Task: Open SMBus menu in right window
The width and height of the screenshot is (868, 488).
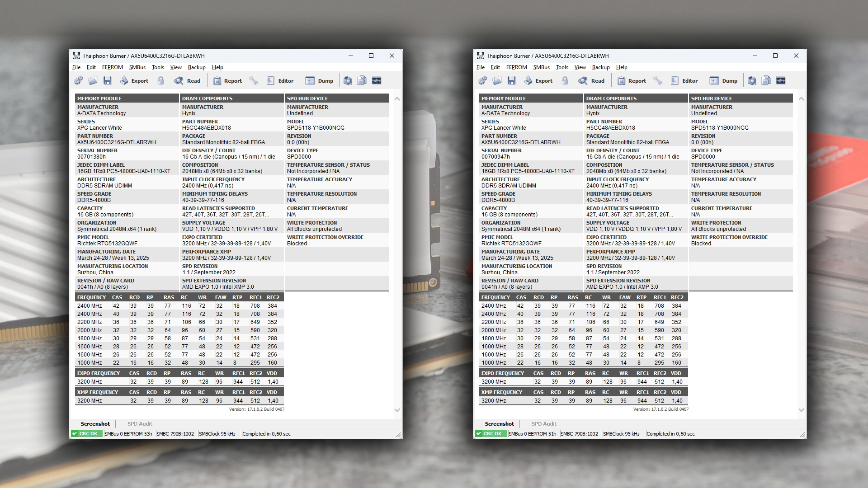Action: (x=541, y=67)
